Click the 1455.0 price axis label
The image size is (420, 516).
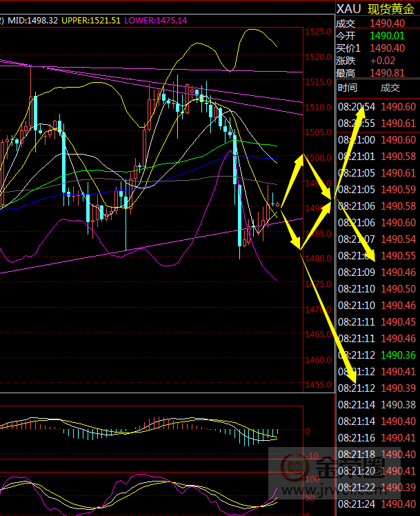pos(318,384)
